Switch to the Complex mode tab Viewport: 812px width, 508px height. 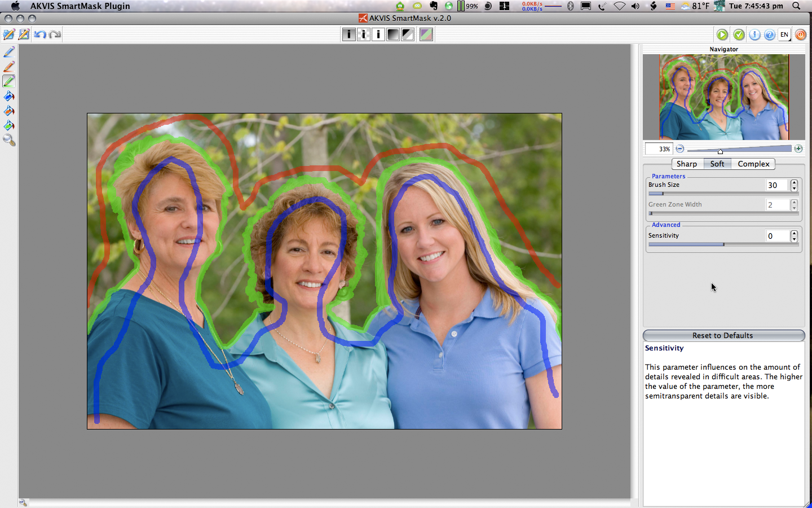(x=753, y=164)
